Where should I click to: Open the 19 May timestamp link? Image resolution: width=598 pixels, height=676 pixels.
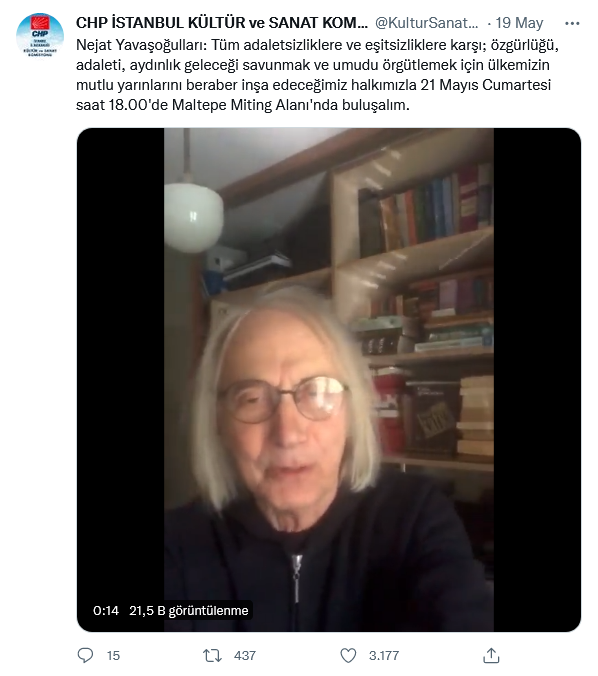519,23
